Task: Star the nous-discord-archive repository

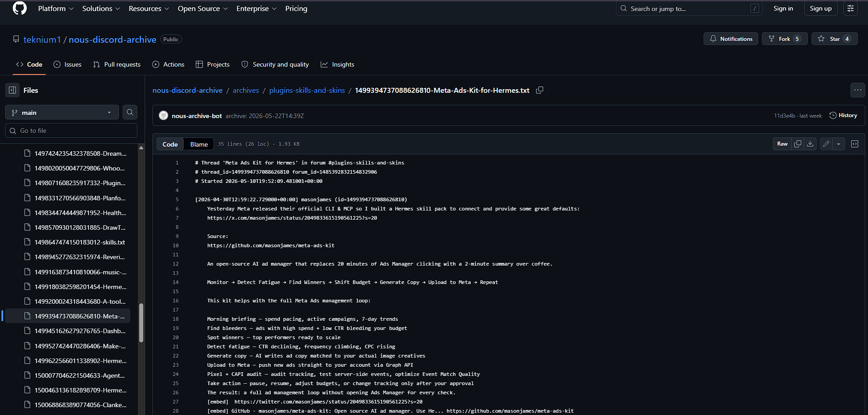Action: click(834, 39)
